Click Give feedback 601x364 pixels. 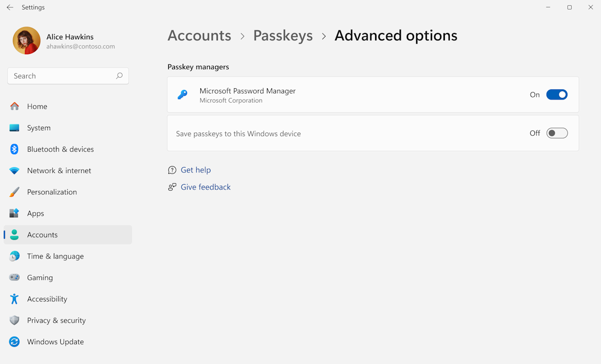point(205,187)
